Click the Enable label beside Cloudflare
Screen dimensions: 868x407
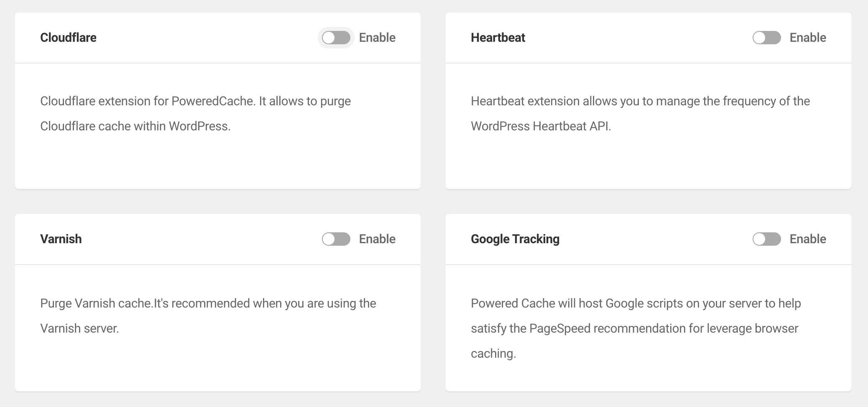[377, 38]
